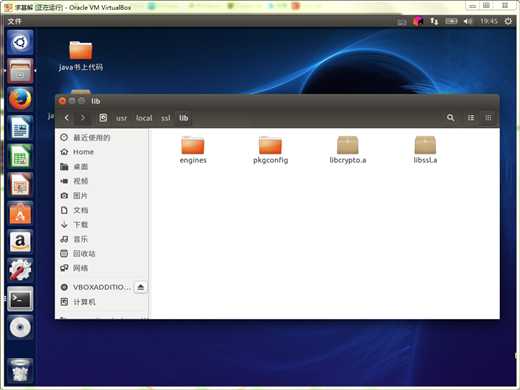Open System Settings from the dock
520x390 pixels.
20,270
